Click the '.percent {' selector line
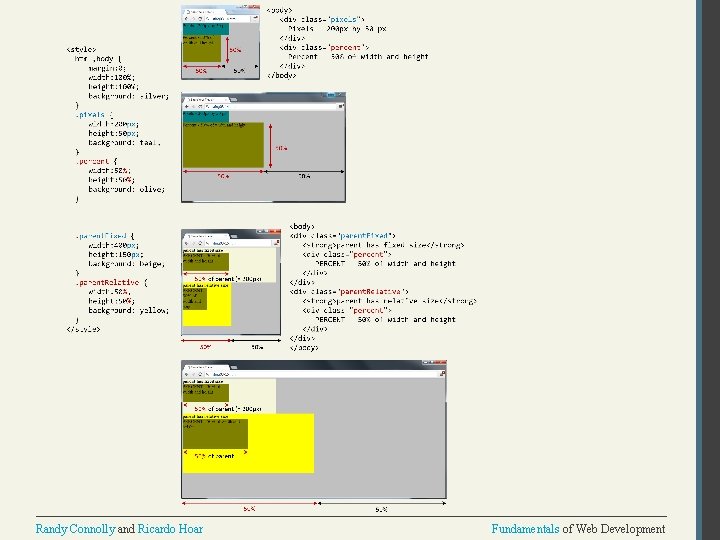The width and height of the screenshot is (720, 540). tap(96, 162)
